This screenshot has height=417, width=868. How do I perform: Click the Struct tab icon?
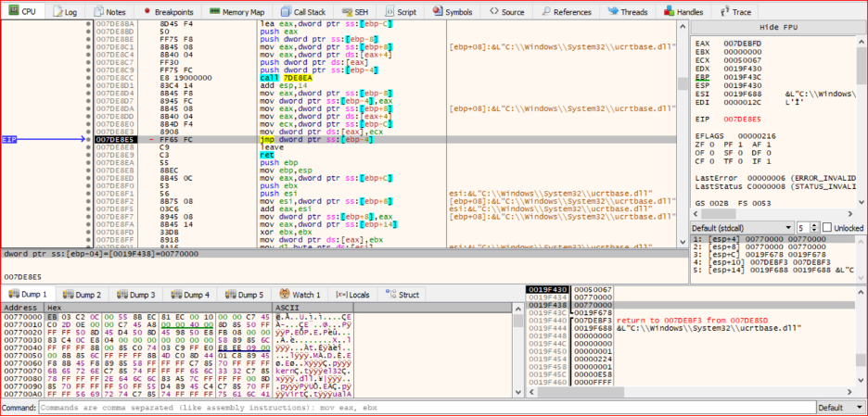point(389,295)
